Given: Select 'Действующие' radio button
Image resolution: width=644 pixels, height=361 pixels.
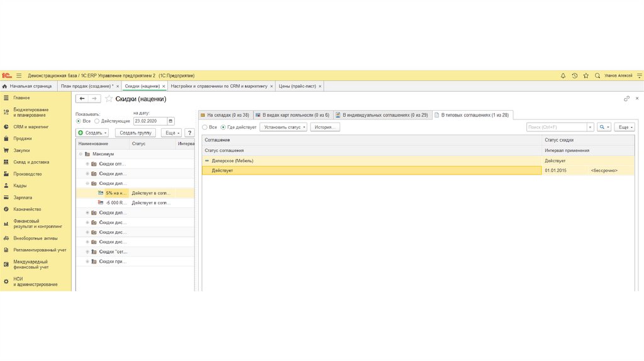Looking at the screenshot, I should (97, 121).
